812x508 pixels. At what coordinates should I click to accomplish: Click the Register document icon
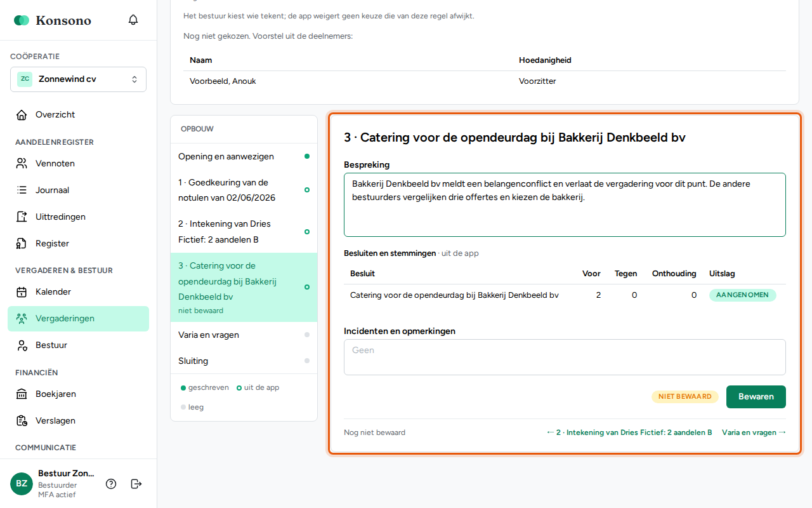(x=22, y=244)
